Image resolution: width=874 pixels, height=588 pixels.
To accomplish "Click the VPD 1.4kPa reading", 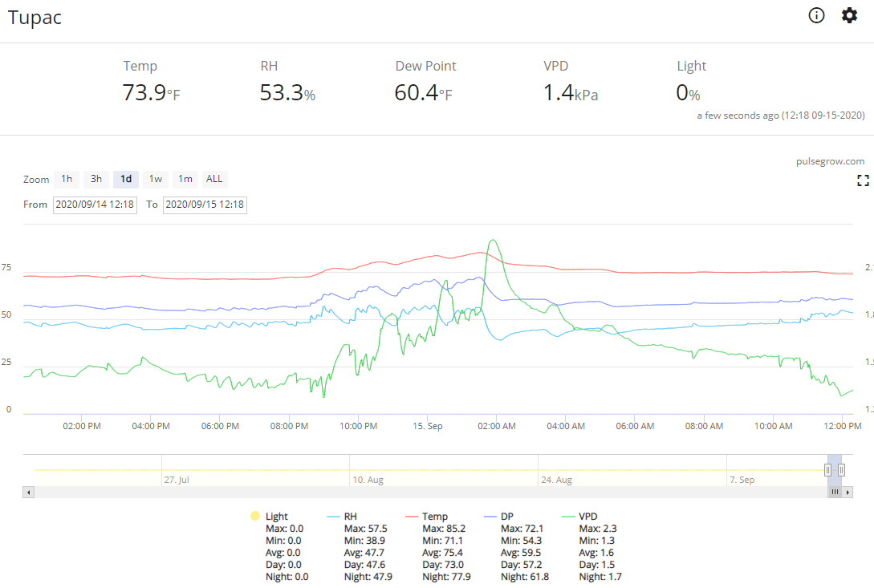I will pos(571,92).
